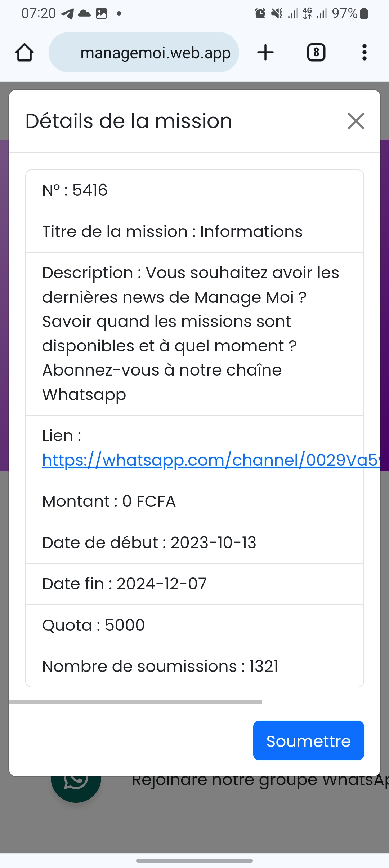The width and height of the screenshot is (389, 868).
Task: Tap the cloud notification icon
Action: click(x=84, y=14)
